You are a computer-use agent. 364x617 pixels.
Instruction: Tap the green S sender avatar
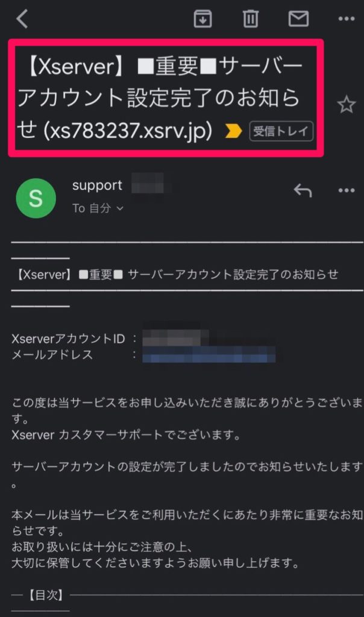tap(36, 198)
